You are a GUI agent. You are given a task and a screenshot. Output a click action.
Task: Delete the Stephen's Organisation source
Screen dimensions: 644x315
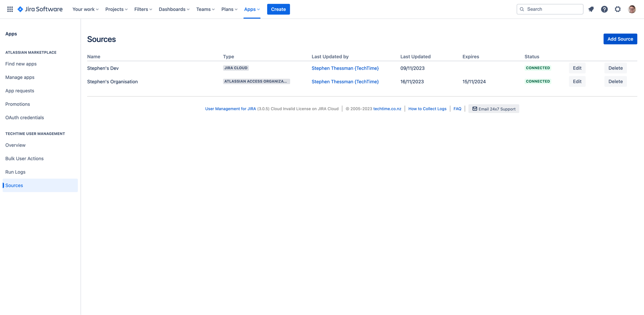[x=615, y=82]
